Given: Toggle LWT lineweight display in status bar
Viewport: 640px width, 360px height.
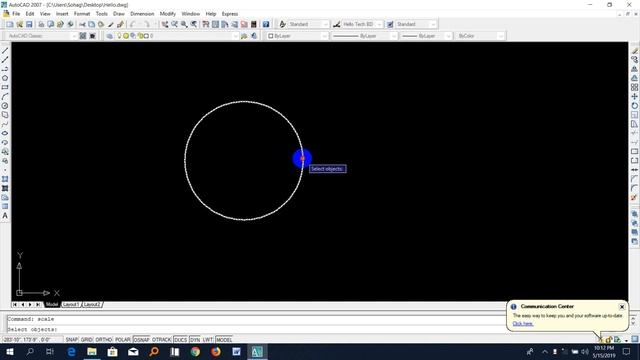Looking at the screenshot, I should (208, 340).
